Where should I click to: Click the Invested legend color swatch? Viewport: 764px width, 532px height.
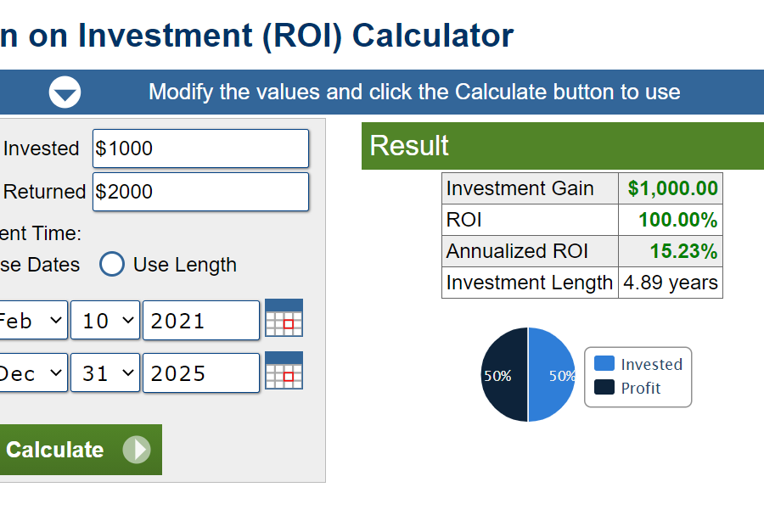point(604,364)
